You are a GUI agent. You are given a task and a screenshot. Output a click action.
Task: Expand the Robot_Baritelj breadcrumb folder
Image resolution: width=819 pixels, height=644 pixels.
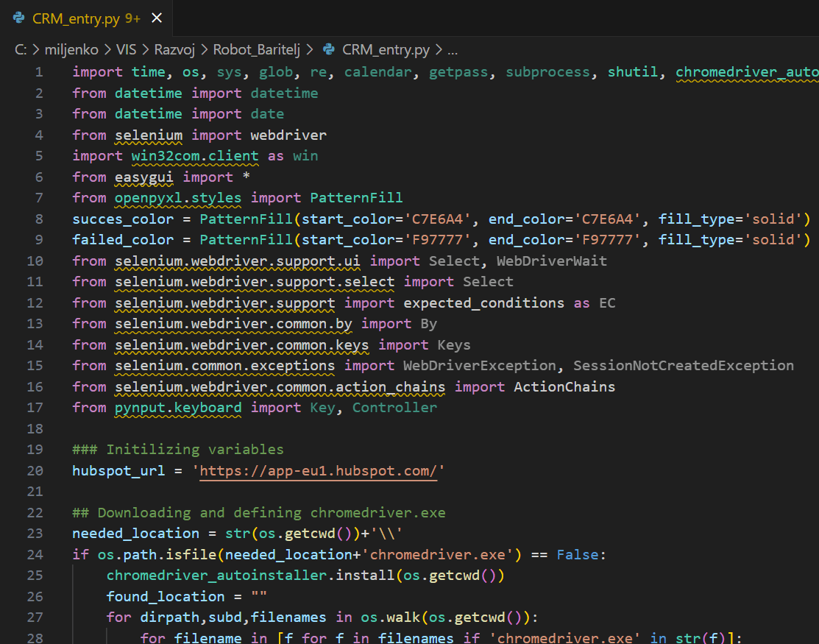point(258,50)
